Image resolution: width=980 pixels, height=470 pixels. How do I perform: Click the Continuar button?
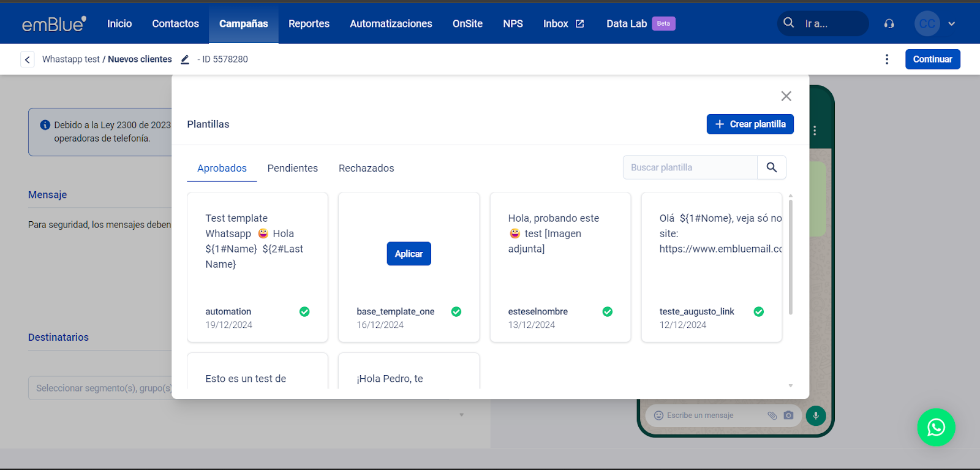932,59
